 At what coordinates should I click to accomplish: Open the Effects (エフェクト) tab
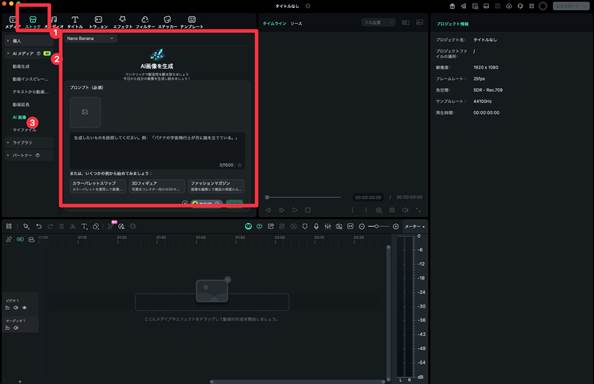(122, 22)
